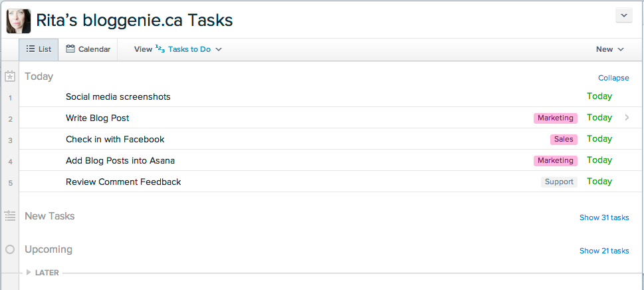Switch to the Calendar tab

[x=88, y=49]
